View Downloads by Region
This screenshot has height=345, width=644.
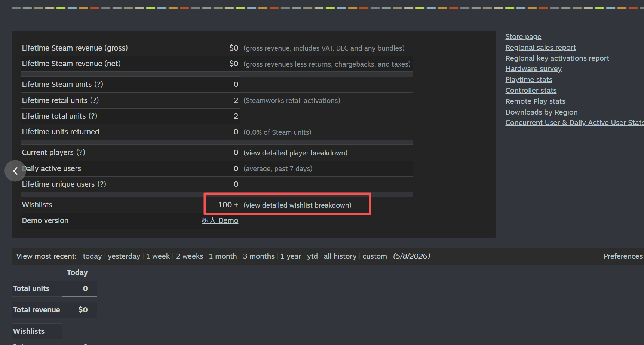[x=541, y=112]
